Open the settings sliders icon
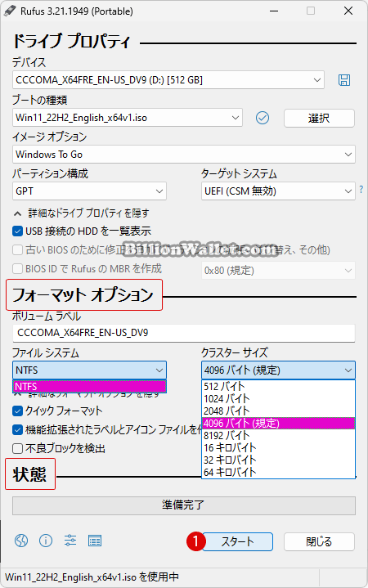 pos(70,541)
